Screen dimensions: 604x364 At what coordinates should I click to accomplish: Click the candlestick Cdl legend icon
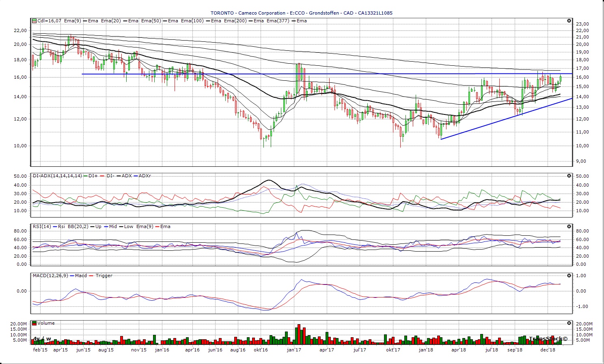pyautogui.click(x=35, y=21)
